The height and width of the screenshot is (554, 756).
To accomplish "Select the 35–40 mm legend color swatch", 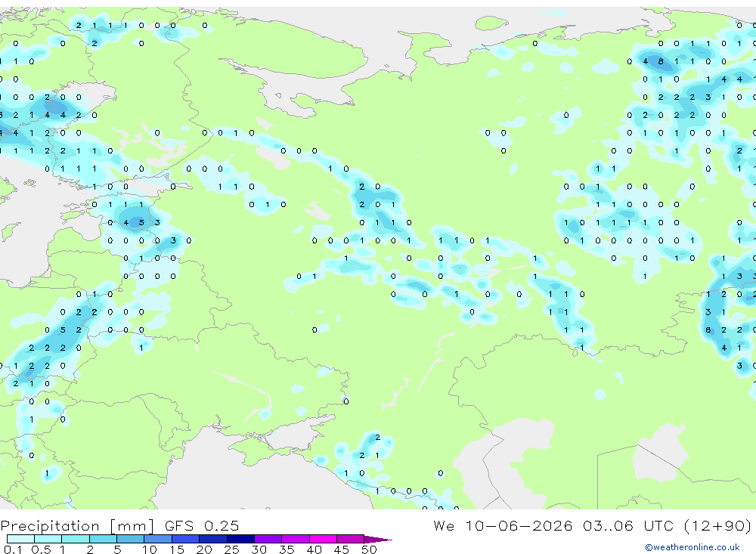I will tap(296, 539).
